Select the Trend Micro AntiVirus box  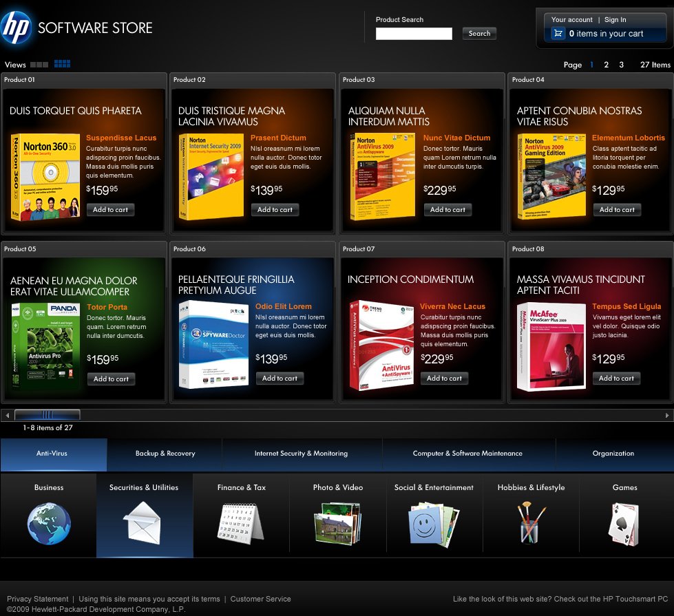click(381, 346)
